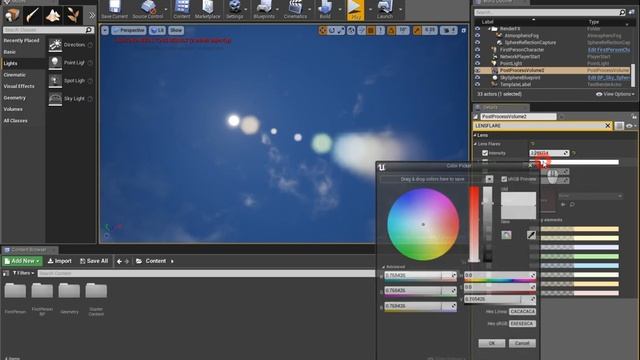Screen dimensions: 640x360
Task: Select Recently Placed category
Action: click(x=22, y=40)
